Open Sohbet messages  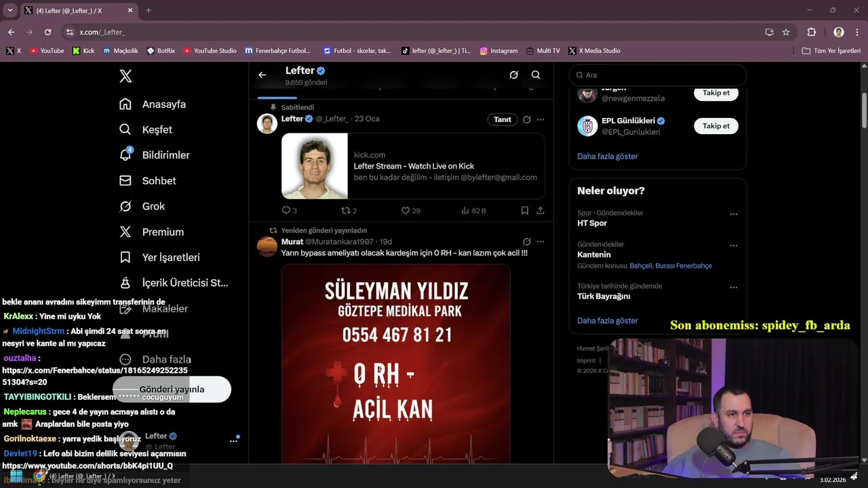pos(148,181)
